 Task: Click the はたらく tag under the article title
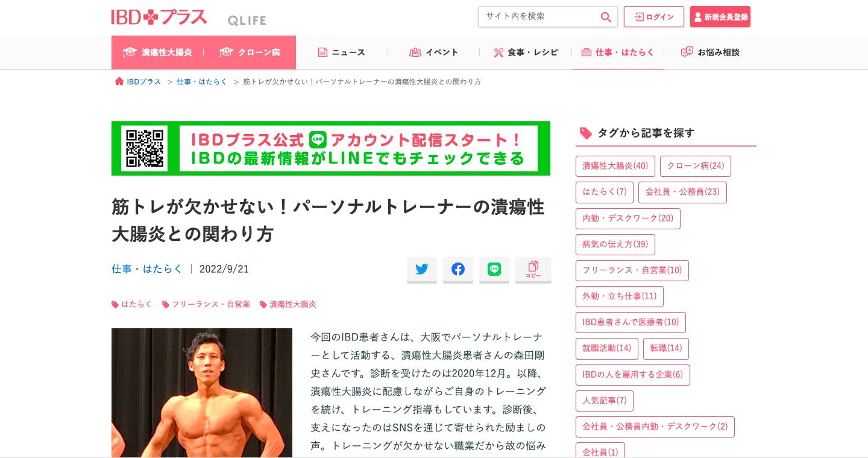click(x=132, y=305)
